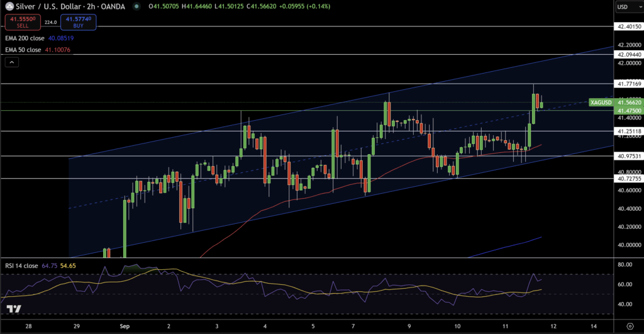
Task: Open the TradingView logo link
Action: tap(14, 309)
